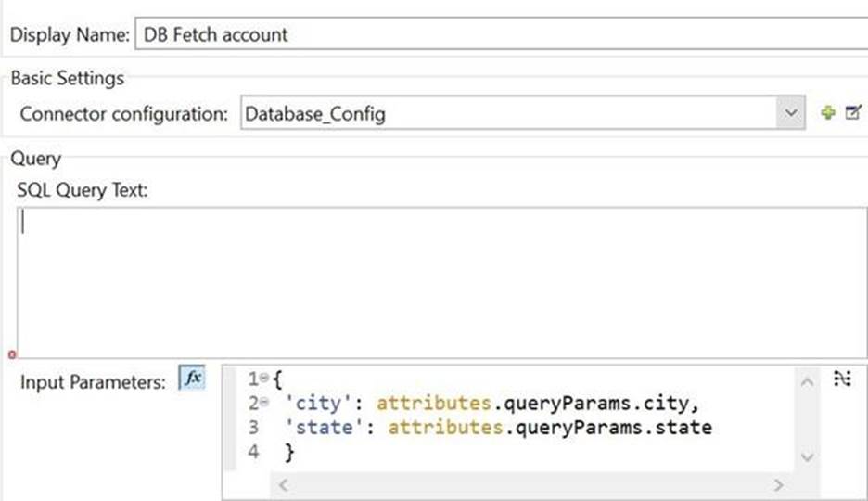868x501 pixels.
Task: Edit the Database_Config connector configuration
Action: pyautogui.click(x=853, y=112)
